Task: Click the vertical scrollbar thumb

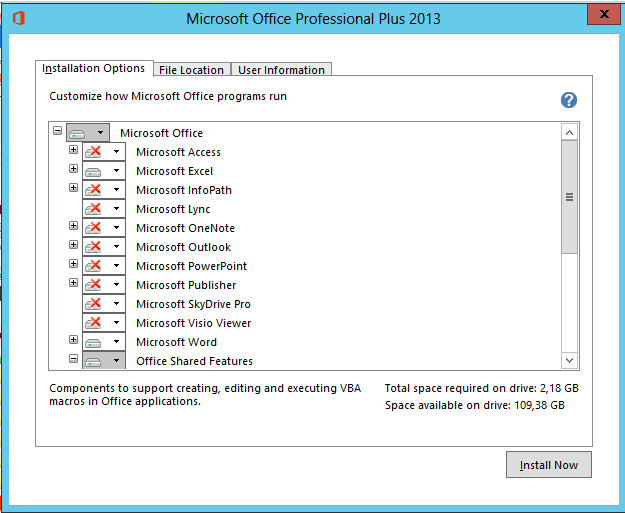Action: (570, 197)
